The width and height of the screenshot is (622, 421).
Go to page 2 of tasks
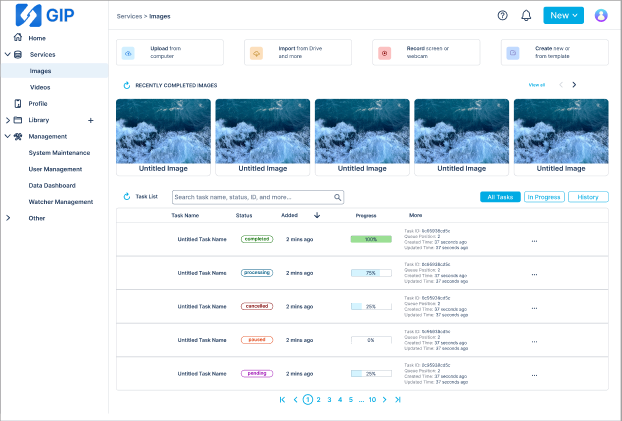click(319, 400)
